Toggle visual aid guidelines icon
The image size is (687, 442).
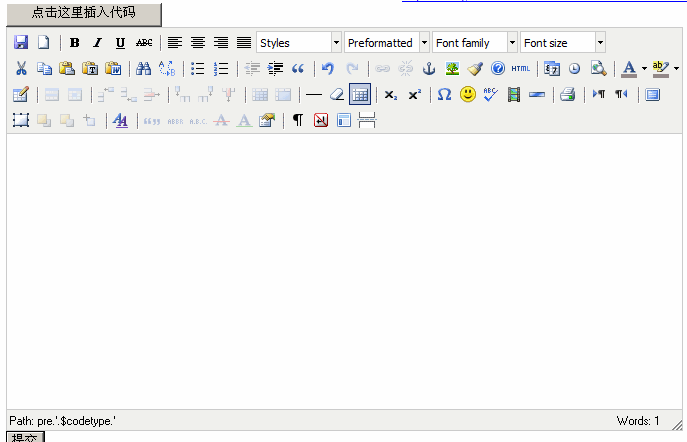tap(360, 94)
